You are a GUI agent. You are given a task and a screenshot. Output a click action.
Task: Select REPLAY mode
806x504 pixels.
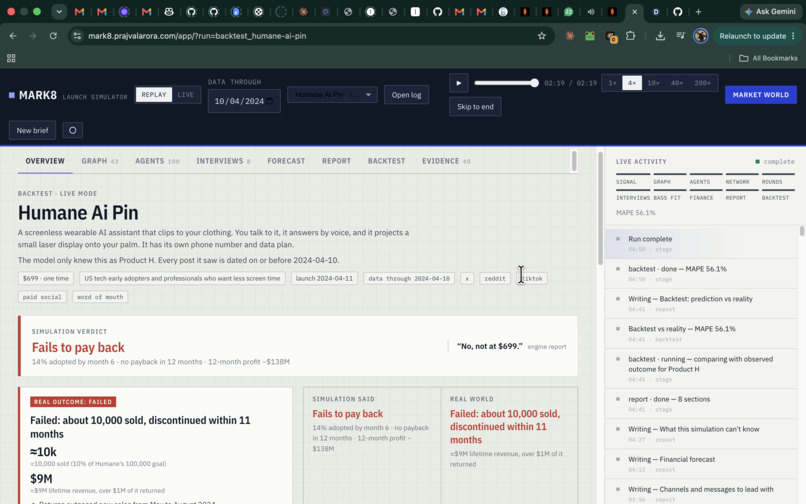(x=154, y=95)
